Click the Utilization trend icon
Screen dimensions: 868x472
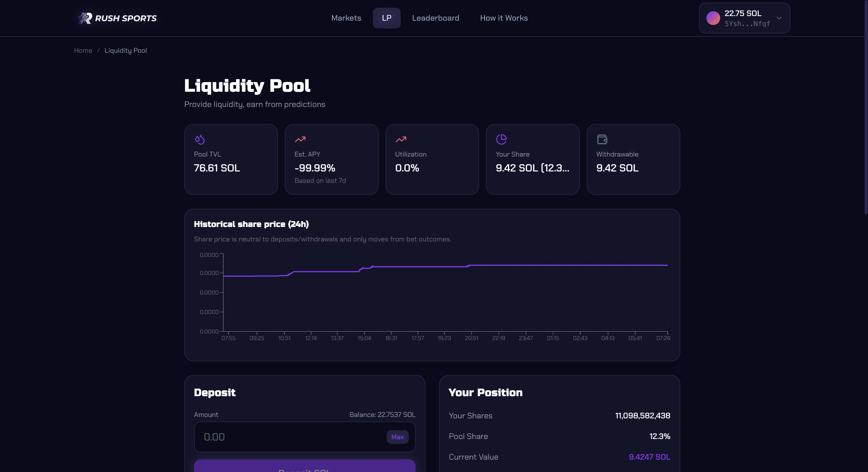401,139
